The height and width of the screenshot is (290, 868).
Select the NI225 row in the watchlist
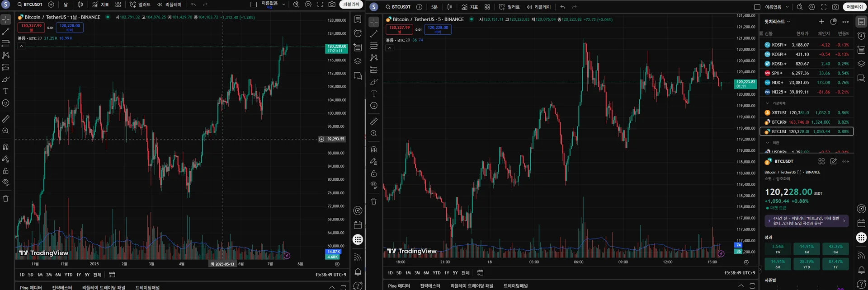click(807, 92)
